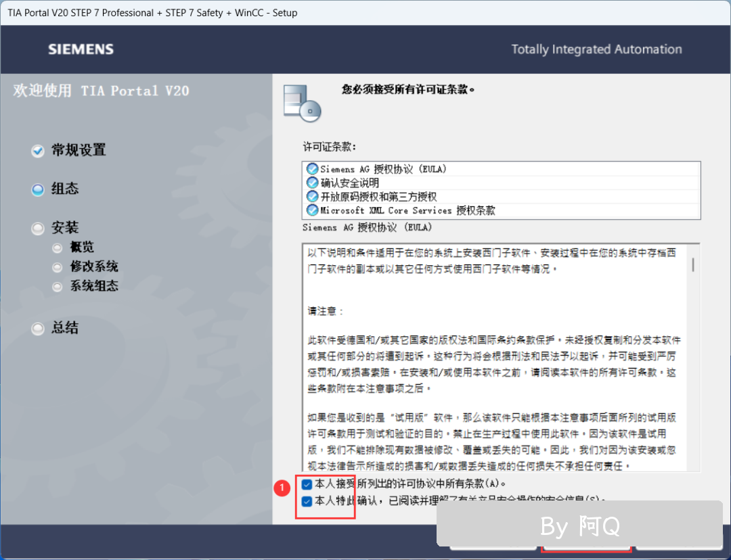Toggle the 本人特此确认 safety information checkbox
The image size is (731, 560).
307,501
